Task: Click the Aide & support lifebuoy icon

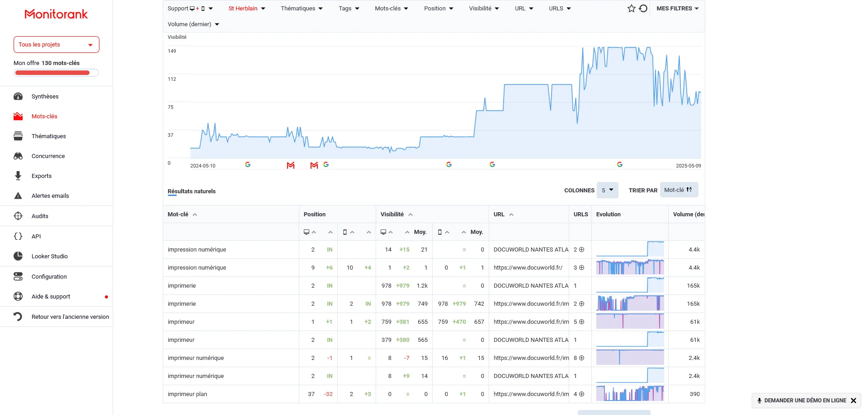Action: [x=18, y=296]
